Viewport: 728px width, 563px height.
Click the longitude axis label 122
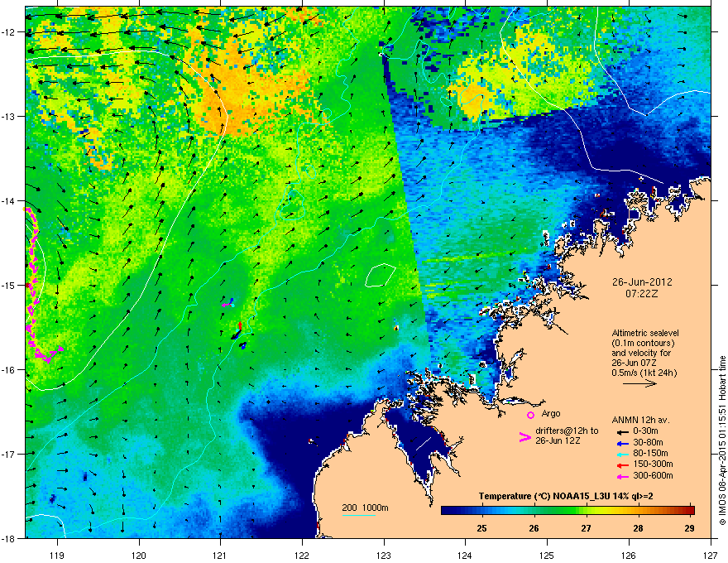(x=302, y=555)
